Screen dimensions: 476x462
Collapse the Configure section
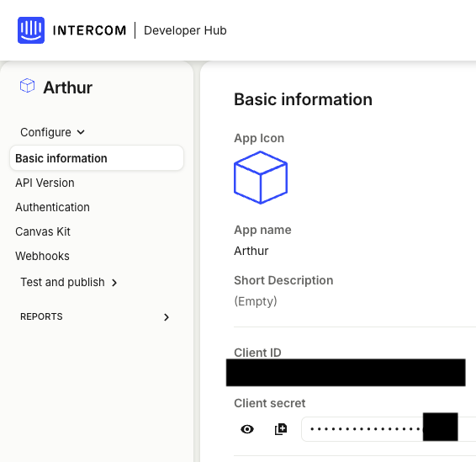point(52,132)
